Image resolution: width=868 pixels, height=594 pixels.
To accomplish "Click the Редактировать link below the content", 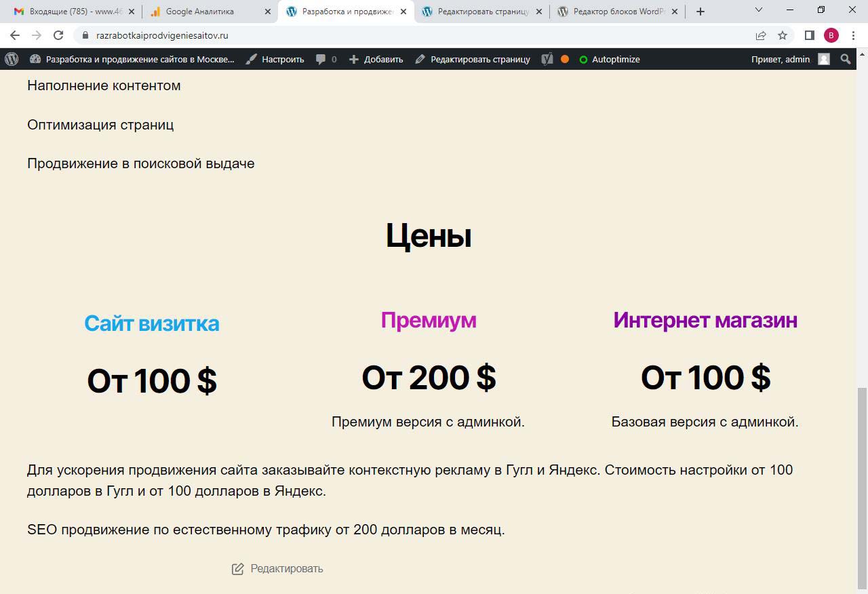I will tap(278, 568).
